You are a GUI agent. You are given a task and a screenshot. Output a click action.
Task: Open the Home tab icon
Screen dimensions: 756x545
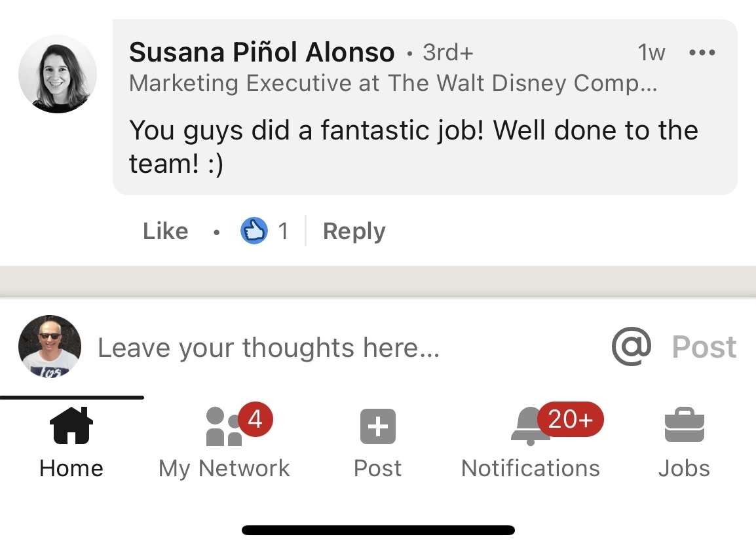point(71,424)
